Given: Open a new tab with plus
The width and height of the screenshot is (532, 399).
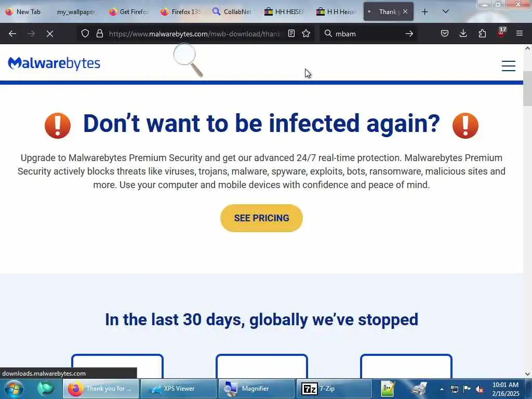Looking at the screenshot, I should pos(424,12).
